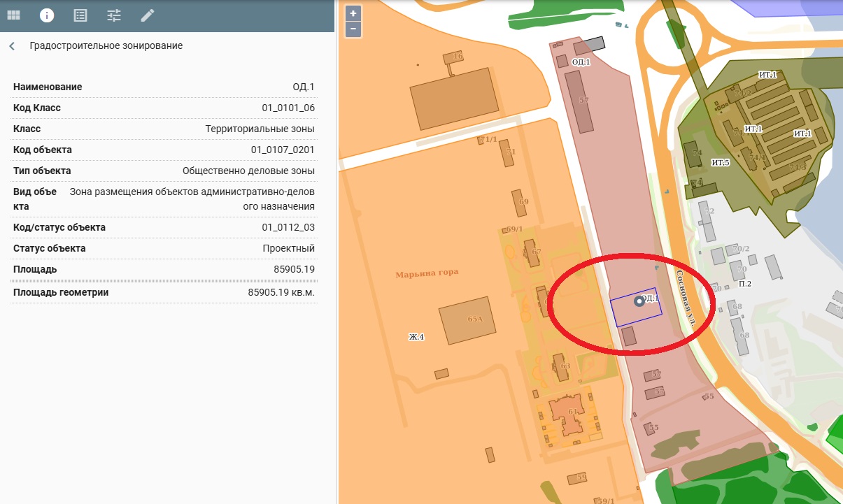Click the П.2 zone label
Image resolution: width=843 pixels, height=504 pixels.
[745, 284]
